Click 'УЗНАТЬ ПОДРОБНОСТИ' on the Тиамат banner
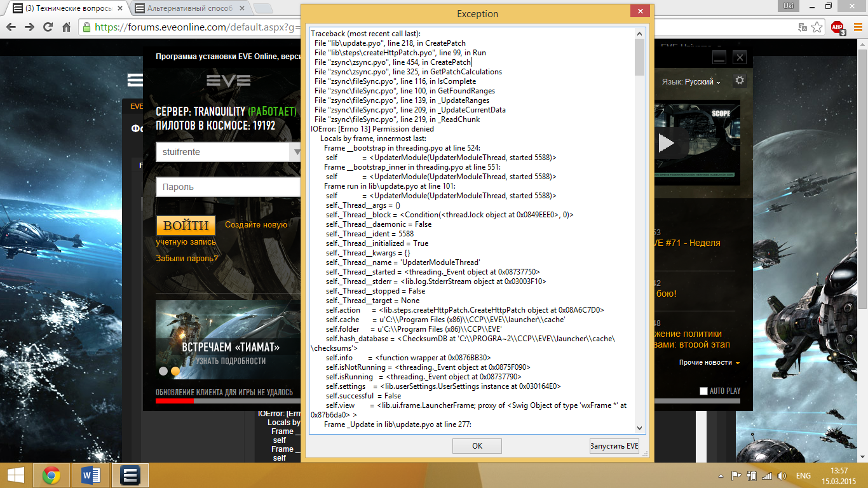 [x=231, y=361]
